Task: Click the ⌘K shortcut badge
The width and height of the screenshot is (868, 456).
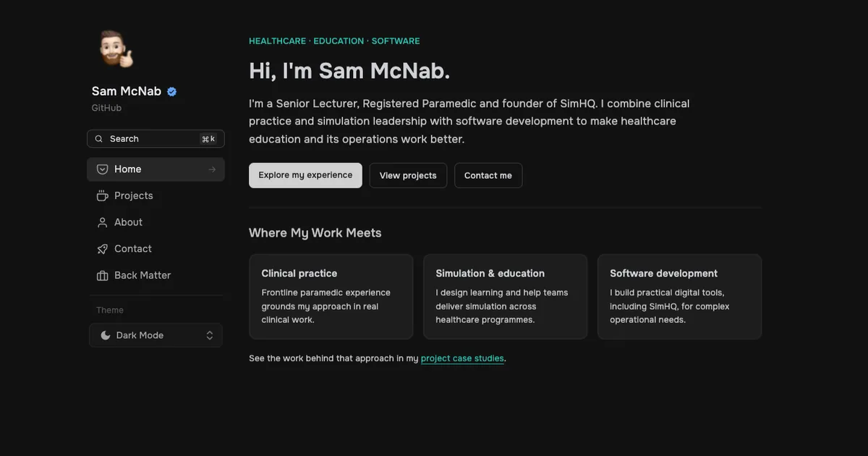Action: pyautogui.click(x=208, y=139)
